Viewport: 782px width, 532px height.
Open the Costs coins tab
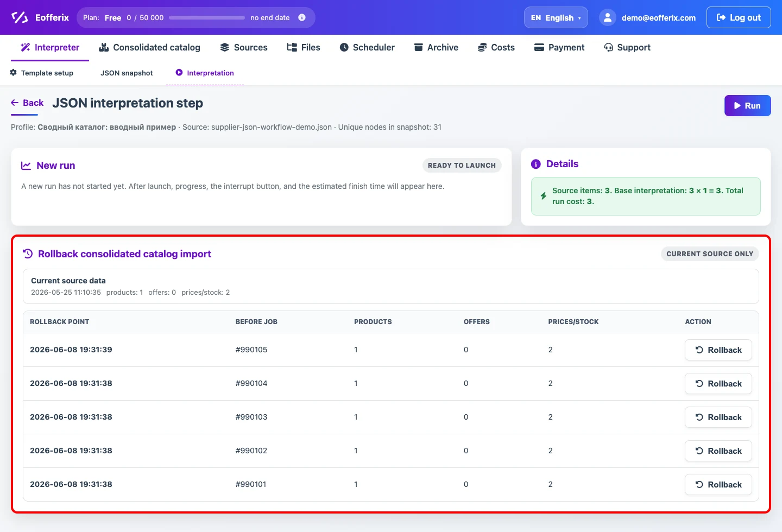coord(496,47)
